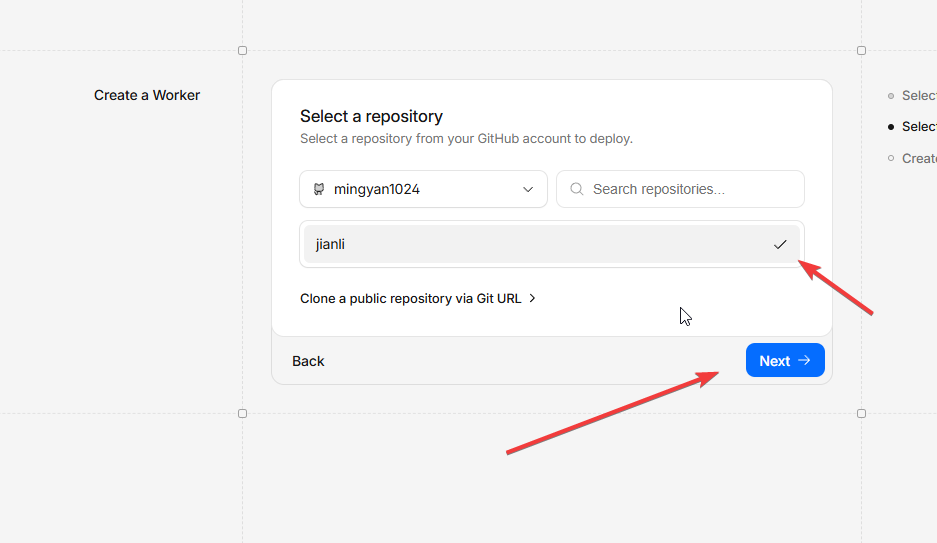Open Clone a public repository via Git URL
The height and width of the screenshot is (543, 937).
point(411,298)
